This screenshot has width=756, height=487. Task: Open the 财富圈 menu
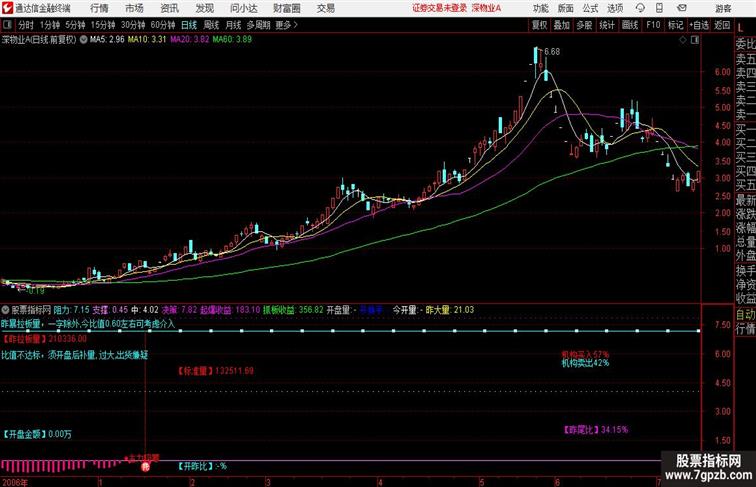[286, 8]
